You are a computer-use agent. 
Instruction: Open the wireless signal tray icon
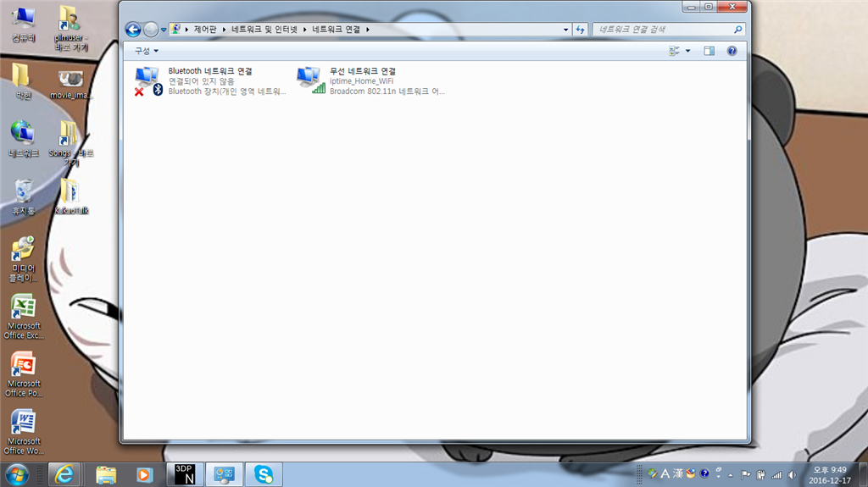coord(776,475)
